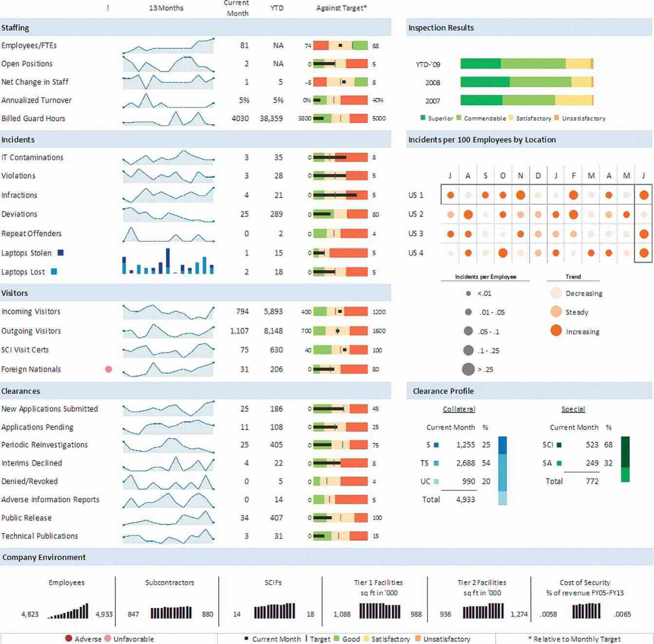This screenshot has width=654, height=644.
Task: Click the Staffing section header
Action: [195, 28]
